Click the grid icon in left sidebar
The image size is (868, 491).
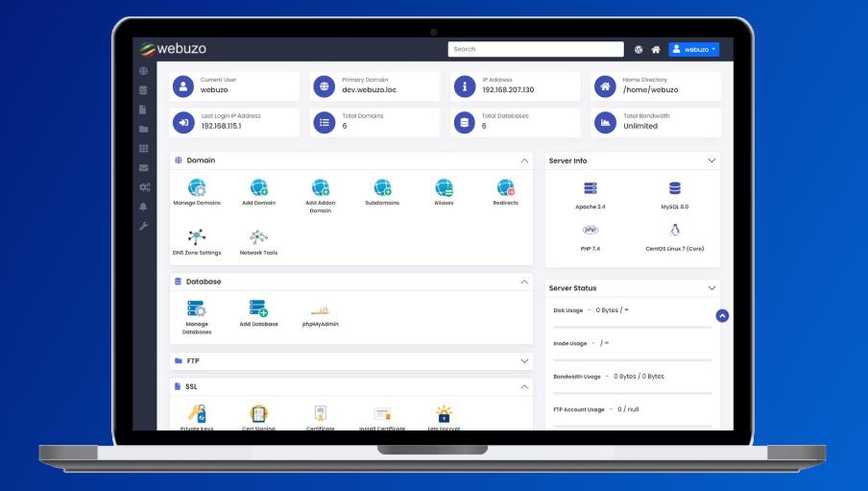143,149
